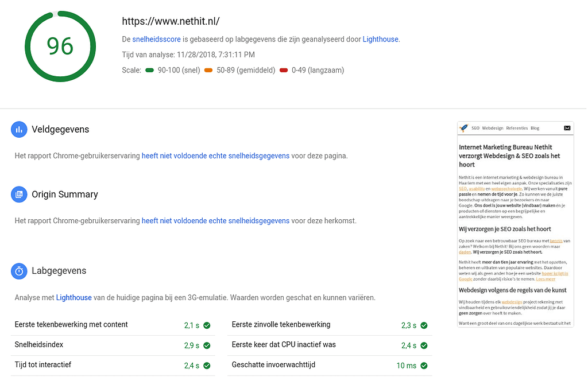Image resolution: width=588 pixels, height=377 pixels.
Task: Click the 96 score gauge circle
Action: pyautogui.click(x=60, y=46)
